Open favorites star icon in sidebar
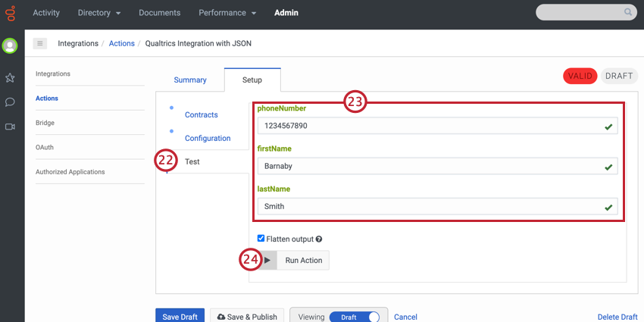This screenshot has height=322, width=644. click(10, 77)
